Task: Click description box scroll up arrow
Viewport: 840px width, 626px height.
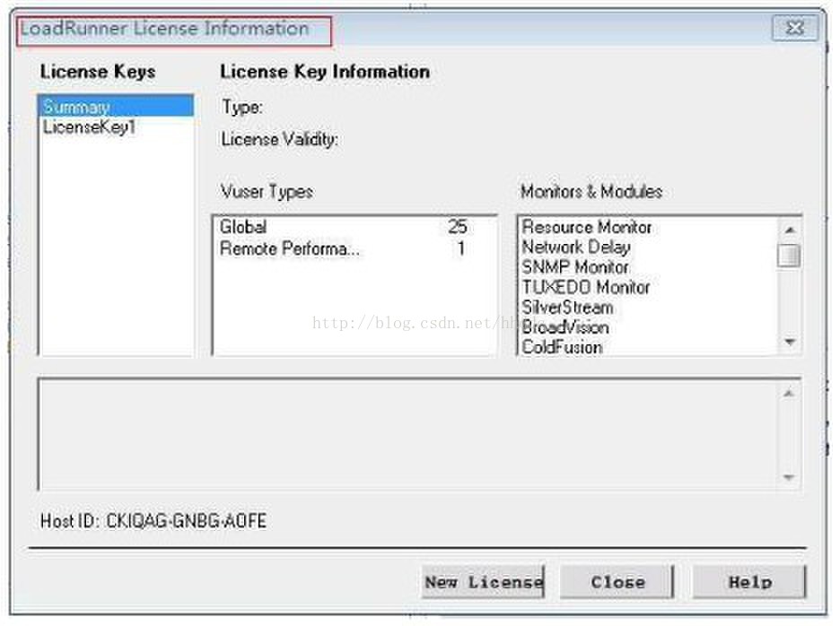Action: point(789,394)
